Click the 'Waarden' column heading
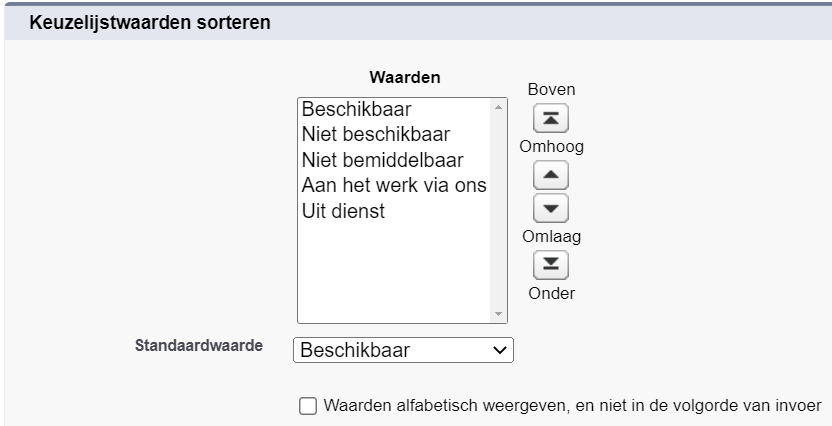832x426 pixels. tap(405, 77)
